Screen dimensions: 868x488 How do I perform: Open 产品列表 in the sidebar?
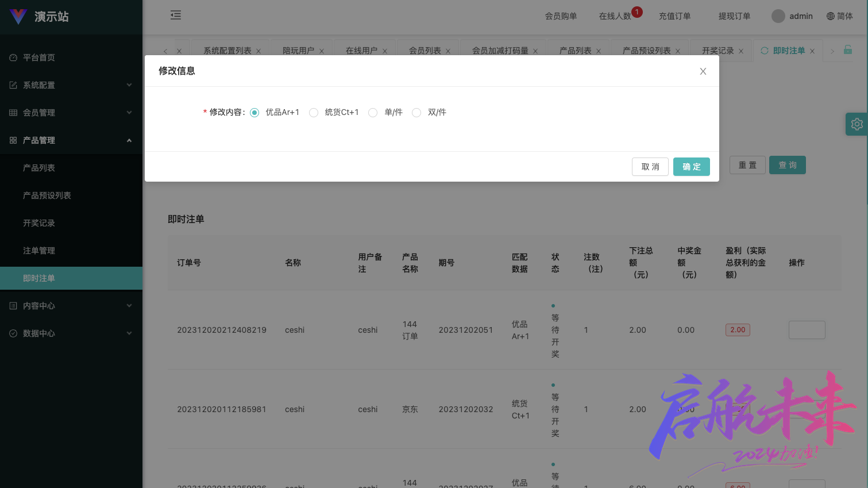click(x=71, y=168)
